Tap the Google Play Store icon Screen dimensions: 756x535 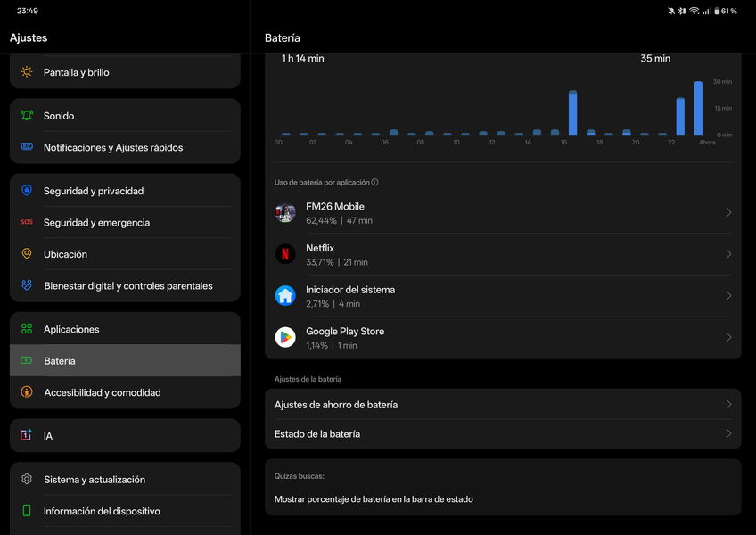[285, 337]
